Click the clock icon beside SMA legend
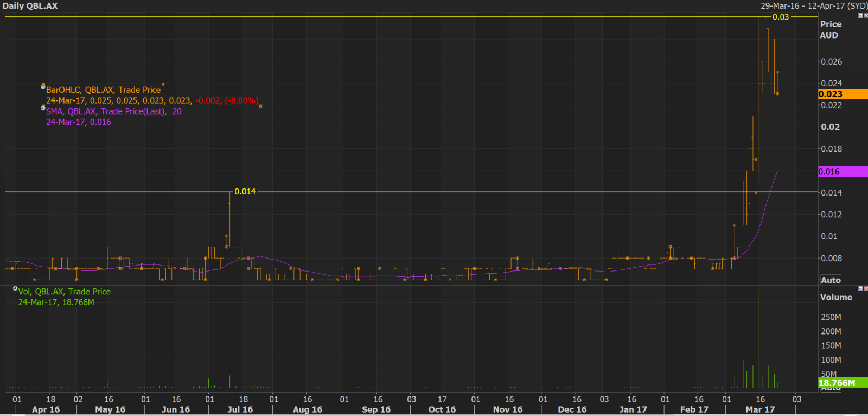Viewport: 868px width, 416px height. 43,108
